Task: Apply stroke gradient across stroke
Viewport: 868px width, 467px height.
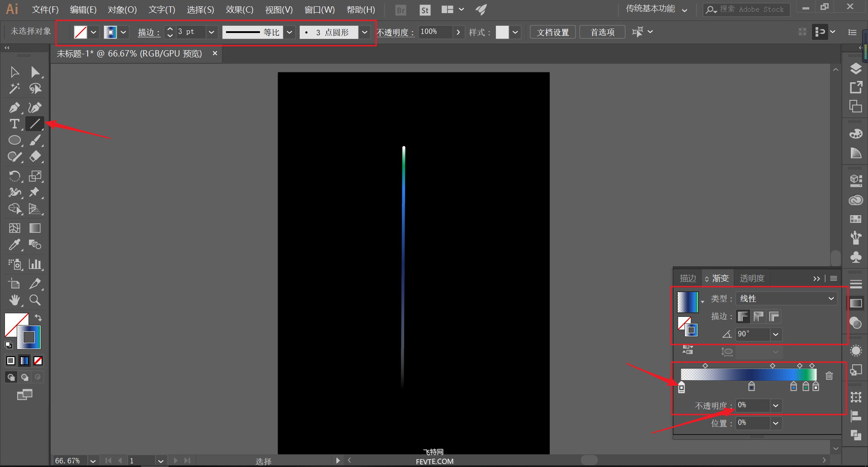Action: coord(774,316)
